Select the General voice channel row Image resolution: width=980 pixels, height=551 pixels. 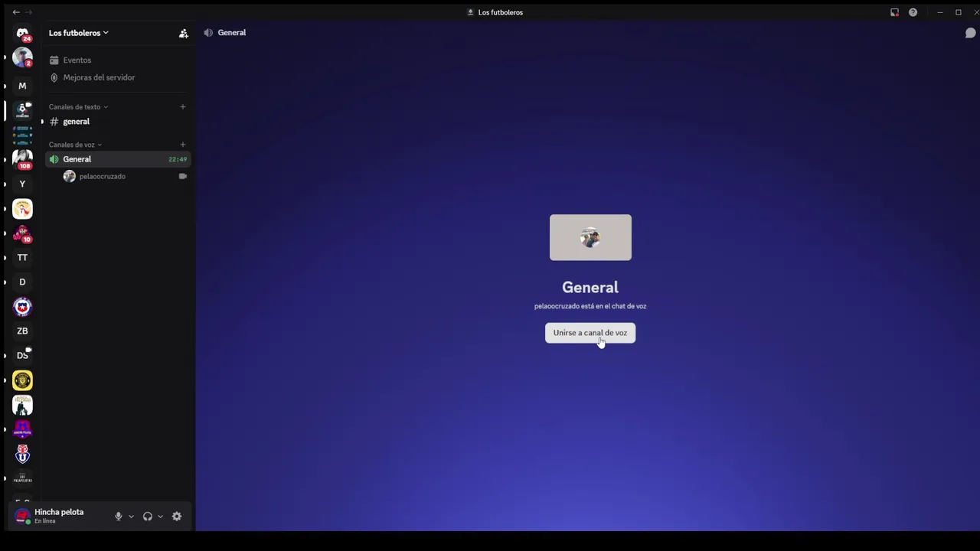(118, 159)
